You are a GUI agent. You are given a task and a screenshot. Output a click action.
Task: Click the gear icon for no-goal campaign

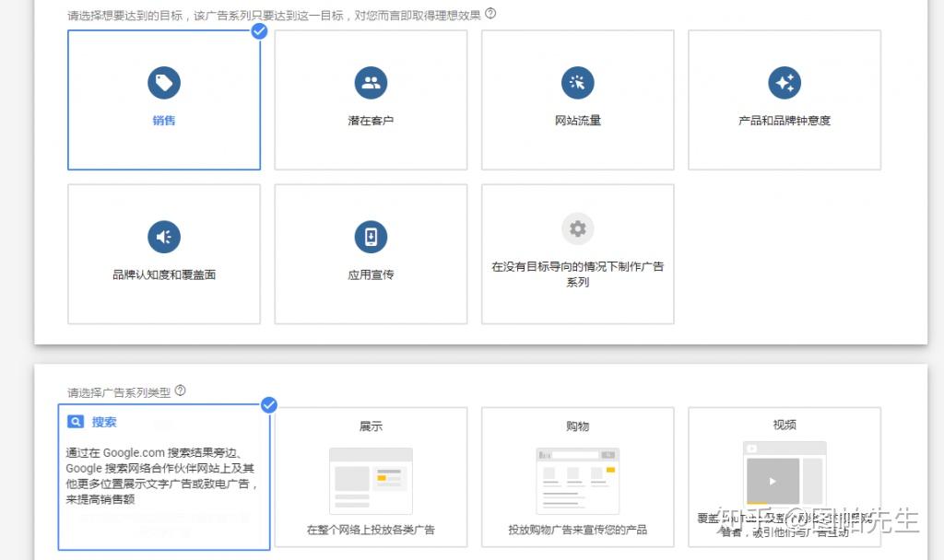[577, 228]
